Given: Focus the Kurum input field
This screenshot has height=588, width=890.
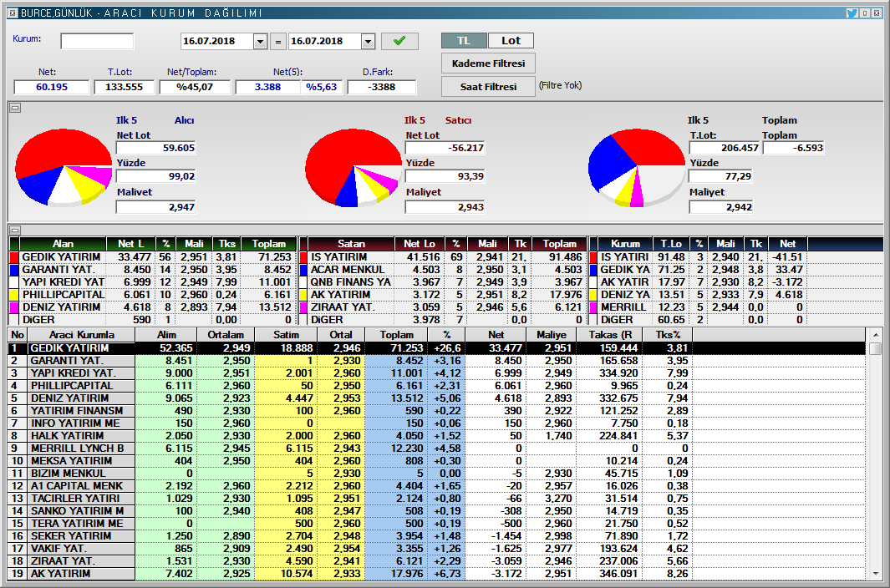Looking at the screenshot, I should tap(97, 41).
